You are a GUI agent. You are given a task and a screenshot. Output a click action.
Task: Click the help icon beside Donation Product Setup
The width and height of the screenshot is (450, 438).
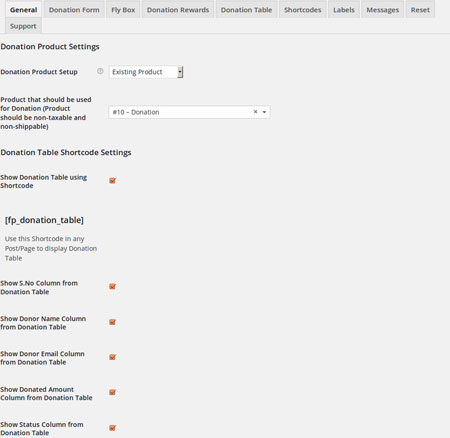coord(100,71)
